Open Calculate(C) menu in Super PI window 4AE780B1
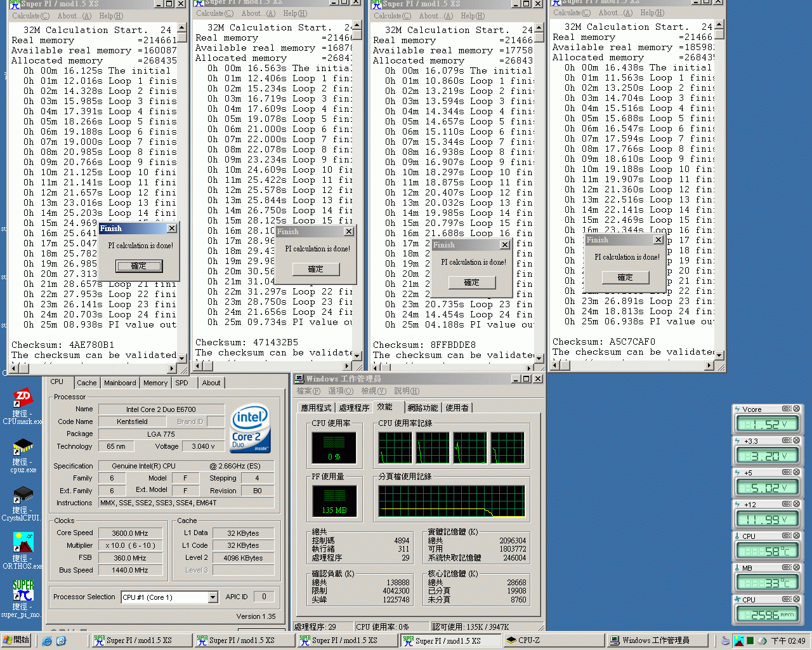The height and width of the screenshot is (650, 812). point(30,16)
